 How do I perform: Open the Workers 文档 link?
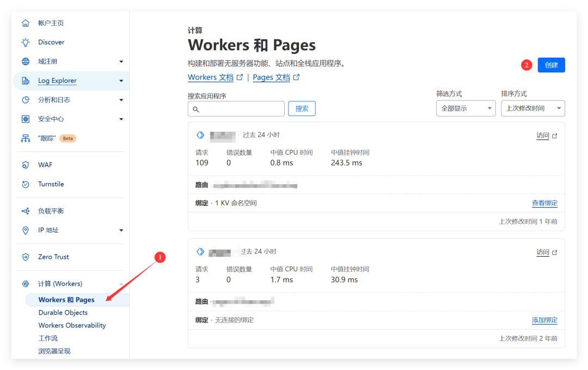(x=210, y=77)
